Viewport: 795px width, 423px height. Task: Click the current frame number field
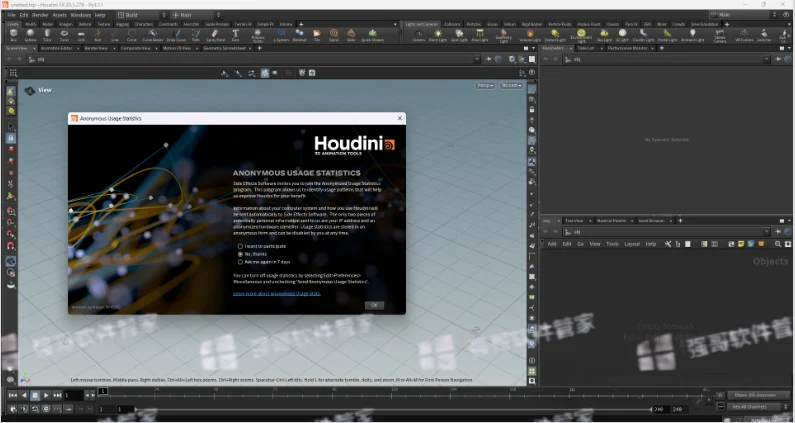[73, 395]
